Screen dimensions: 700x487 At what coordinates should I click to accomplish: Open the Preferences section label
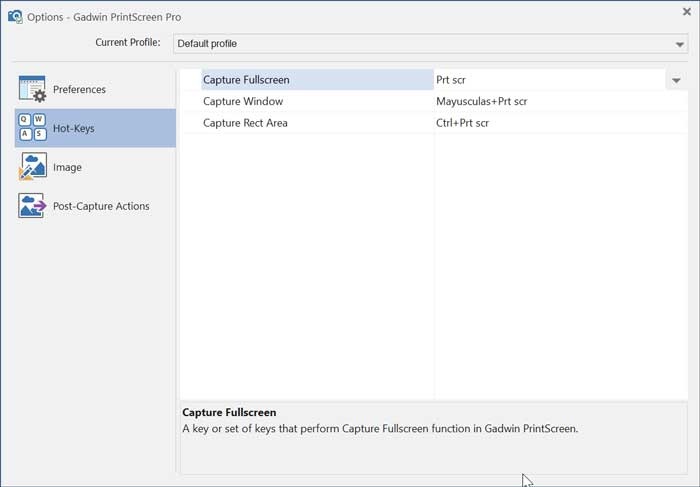(79, 90)
